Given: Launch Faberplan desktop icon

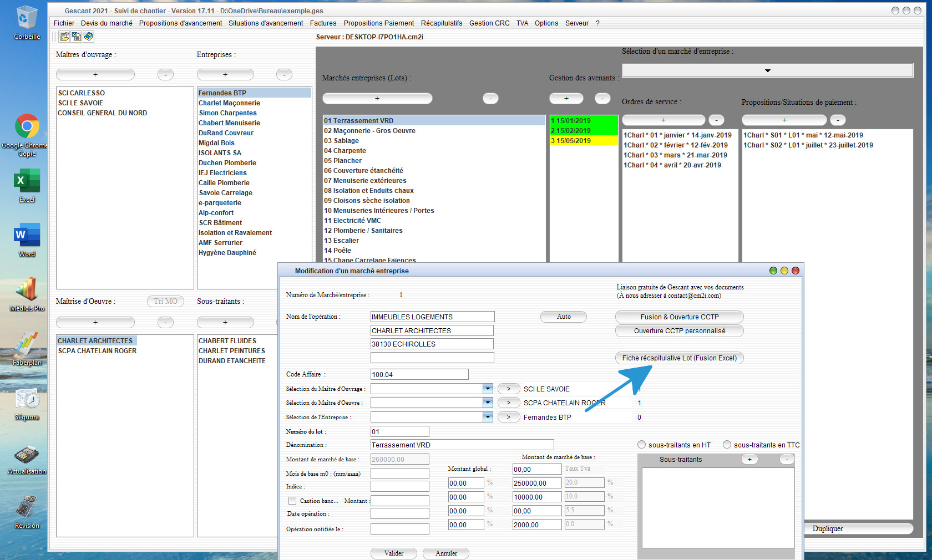Looking at the screenshot, I should tap(27, 349).
